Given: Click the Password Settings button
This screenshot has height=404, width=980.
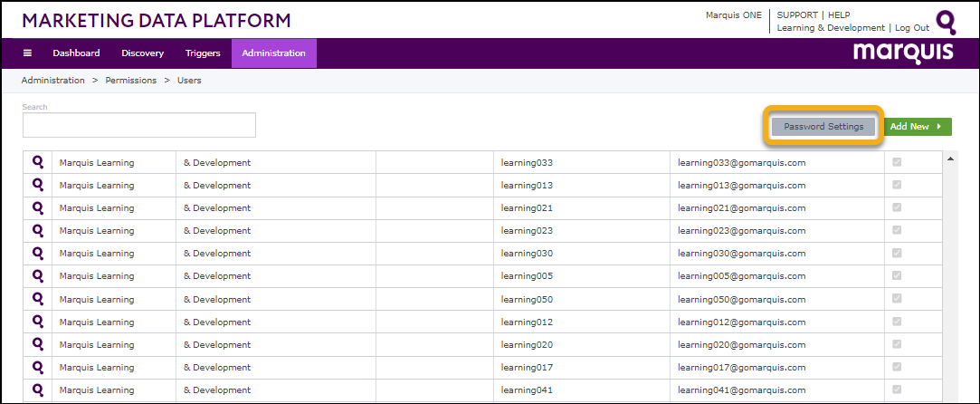Looking at the screenshot, I should (823, 127).
